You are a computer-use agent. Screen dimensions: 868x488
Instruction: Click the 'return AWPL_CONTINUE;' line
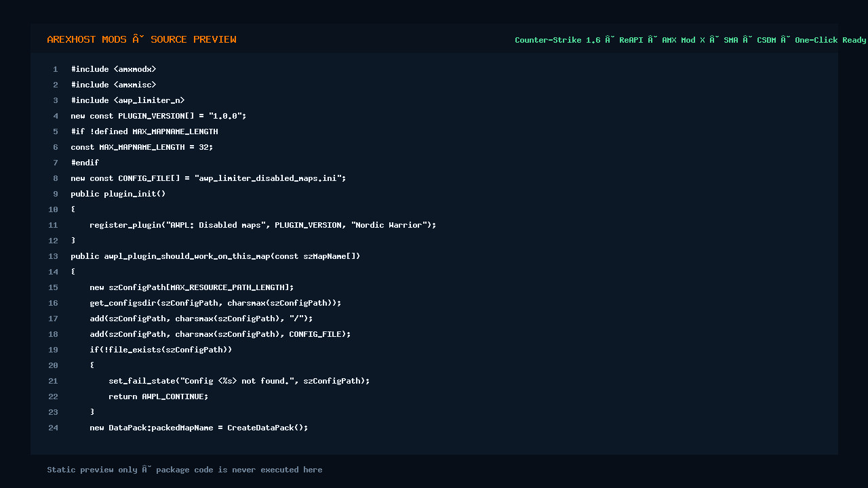[159, 396]
